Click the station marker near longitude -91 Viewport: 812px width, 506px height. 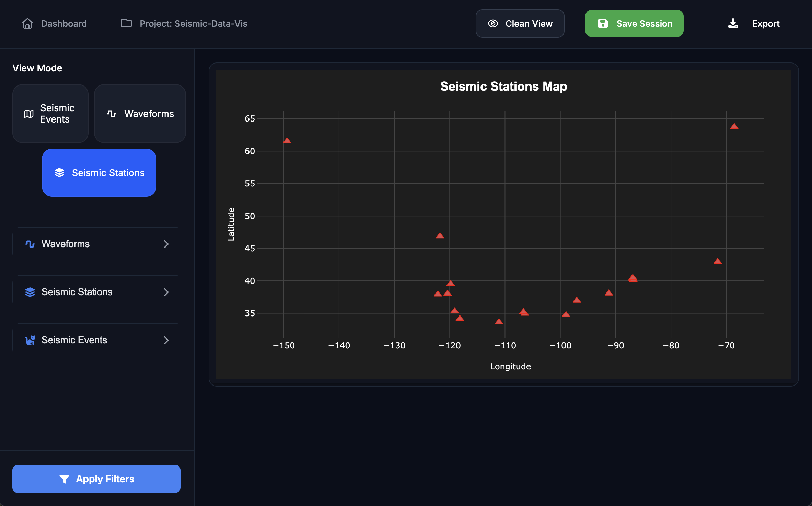[x=608, y=293]
